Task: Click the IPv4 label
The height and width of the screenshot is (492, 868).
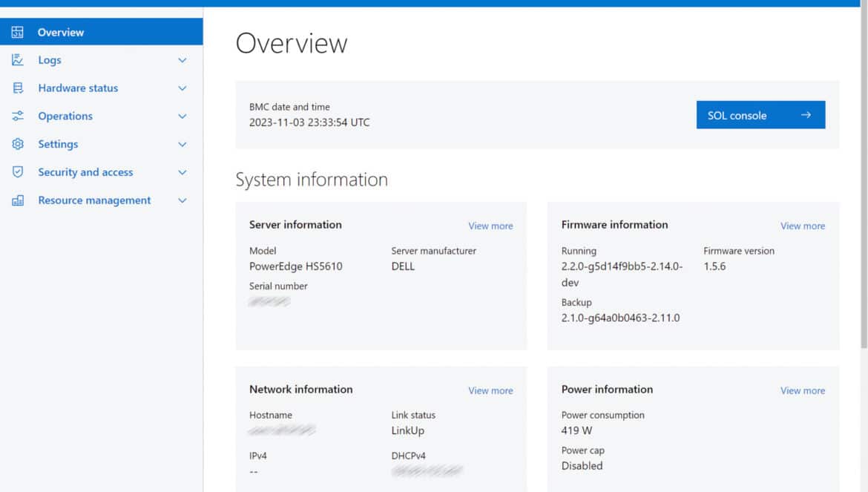Action: pos(258,456)
